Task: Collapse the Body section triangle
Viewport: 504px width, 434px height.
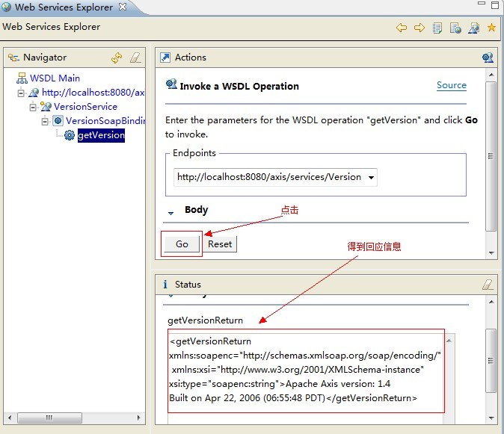Action: click(171, 213)
